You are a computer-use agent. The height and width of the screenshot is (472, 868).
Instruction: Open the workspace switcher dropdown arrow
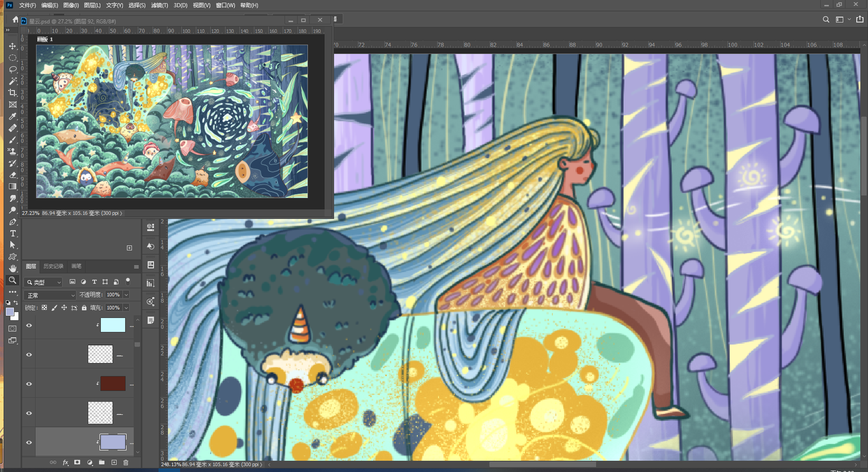849,19
